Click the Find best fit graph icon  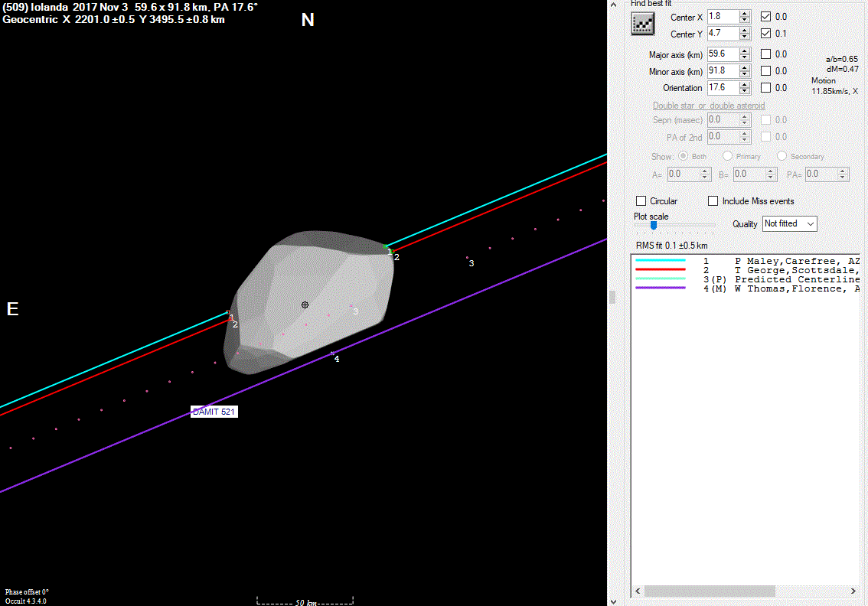[642, 24]
